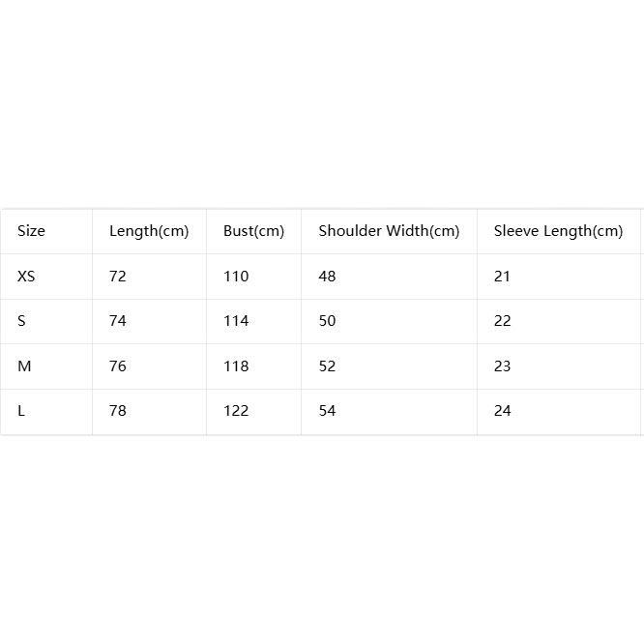The image size is (644, 644).
Task: Click the S bust value 114
Action: [x=236, y=321]
